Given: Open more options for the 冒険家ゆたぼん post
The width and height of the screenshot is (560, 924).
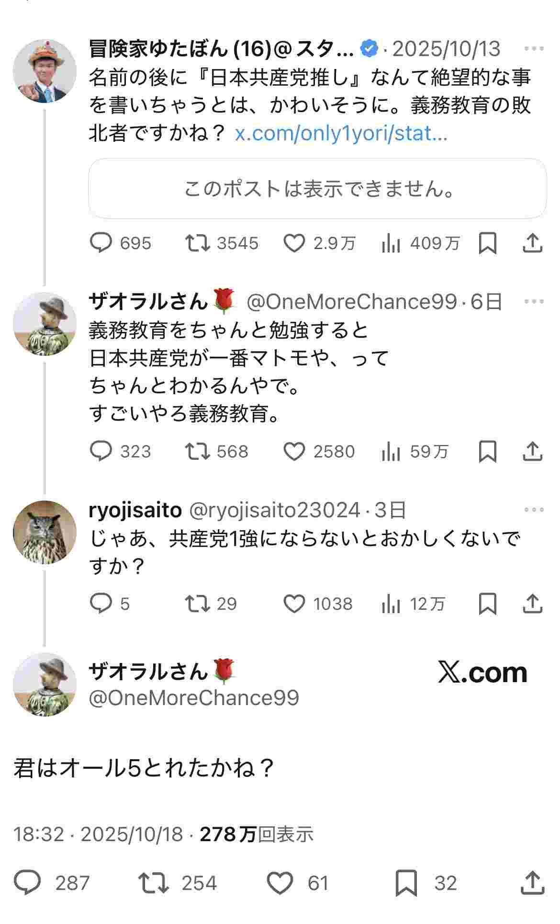Looking at the screenshot, I should pos(534,48).
